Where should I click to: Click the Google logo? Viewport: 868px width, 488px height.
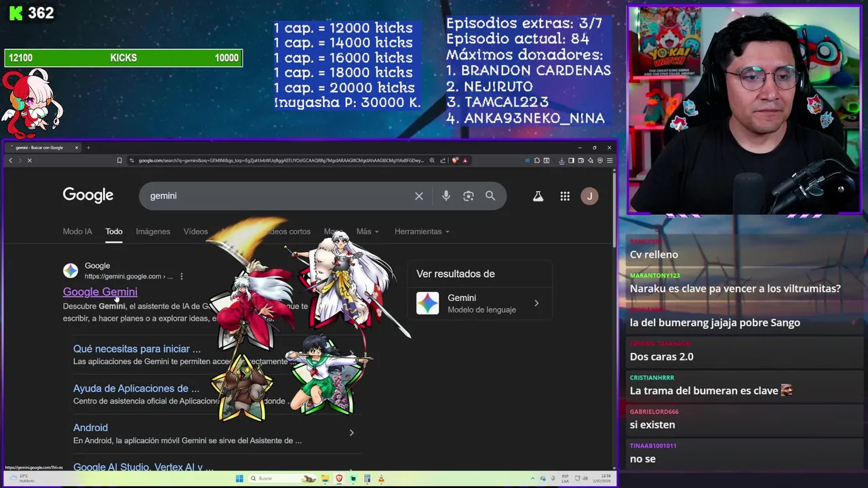(x=88, y=195)
